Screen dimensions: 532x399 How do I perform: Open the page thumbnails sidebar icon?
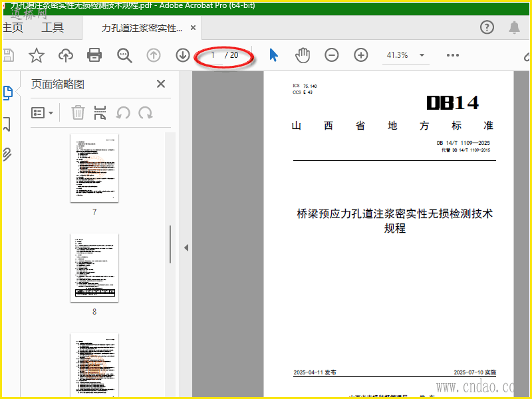point(8,92)
